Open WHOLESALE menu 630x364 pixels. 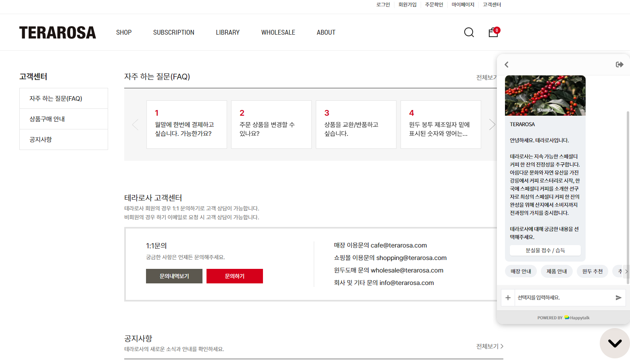point(278,32)
